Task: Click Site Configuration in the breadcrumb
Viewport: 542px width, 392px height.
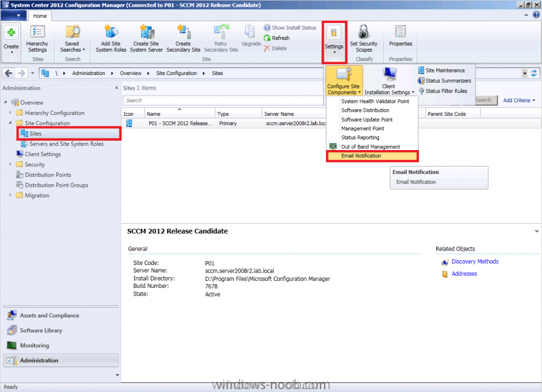Action: click(176, 73)
